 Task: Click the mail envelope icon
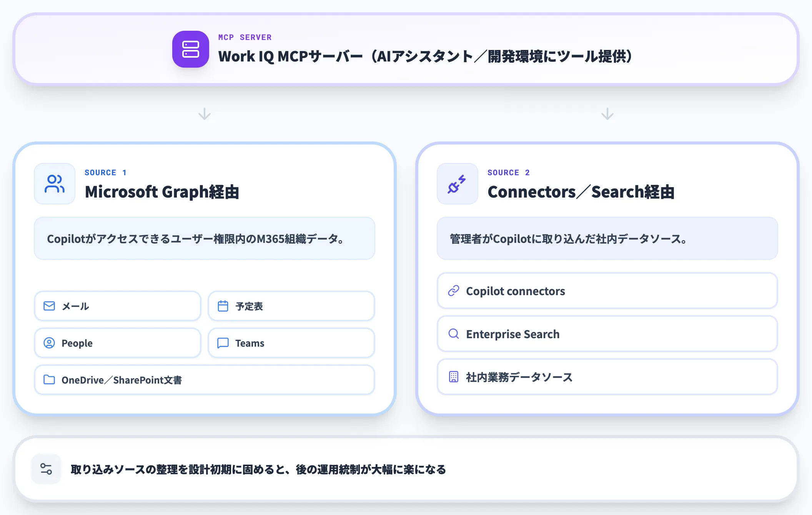click(x=49, y=306)
